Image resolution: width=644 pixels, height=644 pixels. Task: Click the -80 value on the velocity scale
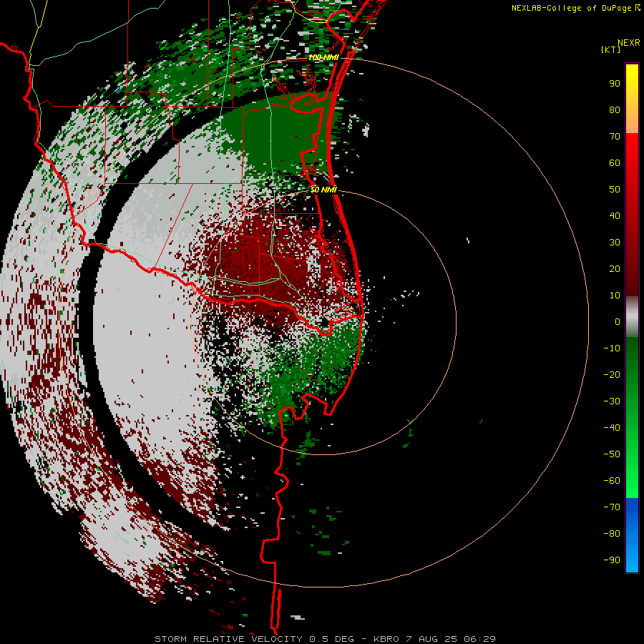tap(612, 534)
